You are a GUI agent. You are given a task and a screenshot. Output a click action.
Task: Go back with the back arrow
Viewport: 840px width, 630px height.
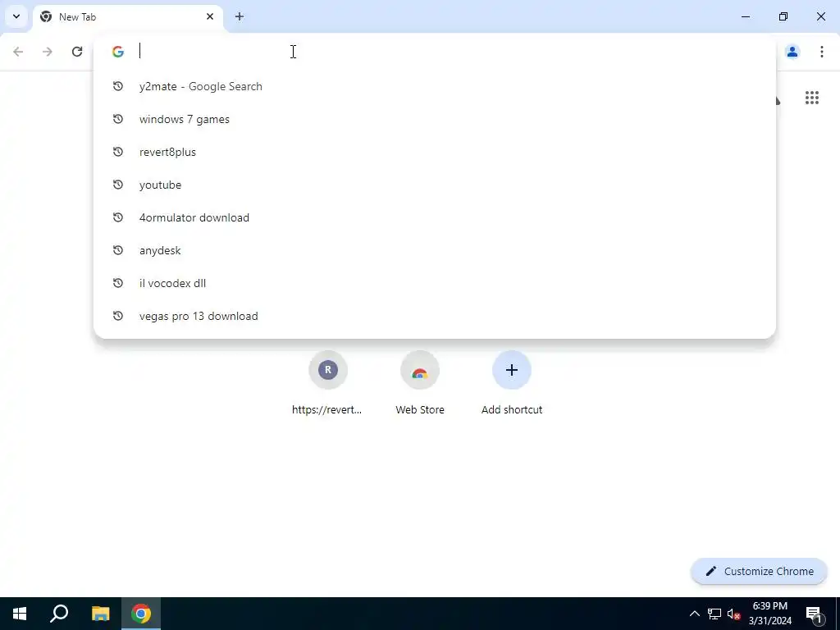(x=18, y=52)
